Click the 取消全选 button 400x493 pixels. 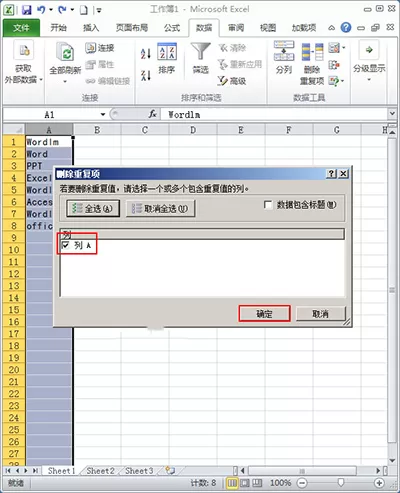coord(160,209)
